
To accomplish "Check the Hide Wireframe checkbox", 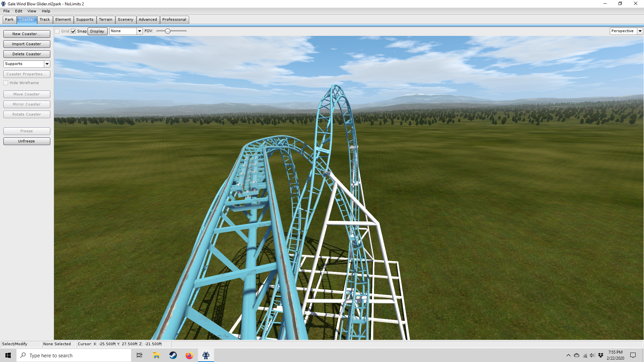I will click(6, 83).
